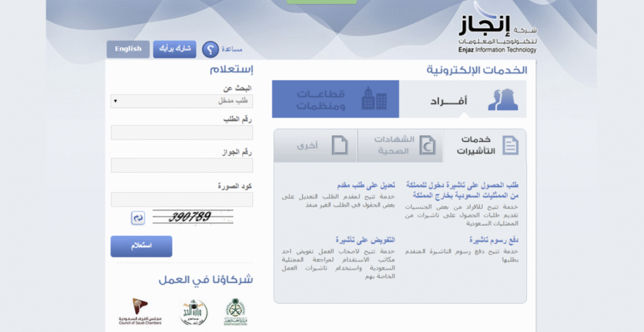
Task: Refresh the captcha image code
Action: [138, 218]
